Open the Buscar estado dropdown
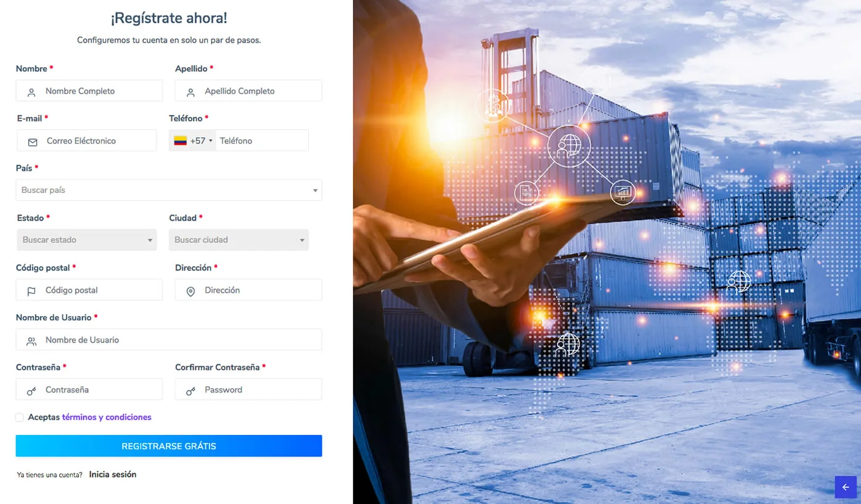The image size is (861, 504). point(87,240)
